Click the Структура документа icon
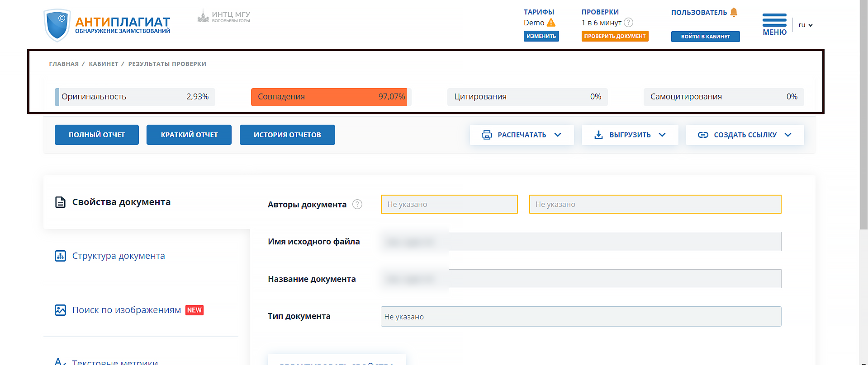Screen dimensions: 868x365 [60, 256]
